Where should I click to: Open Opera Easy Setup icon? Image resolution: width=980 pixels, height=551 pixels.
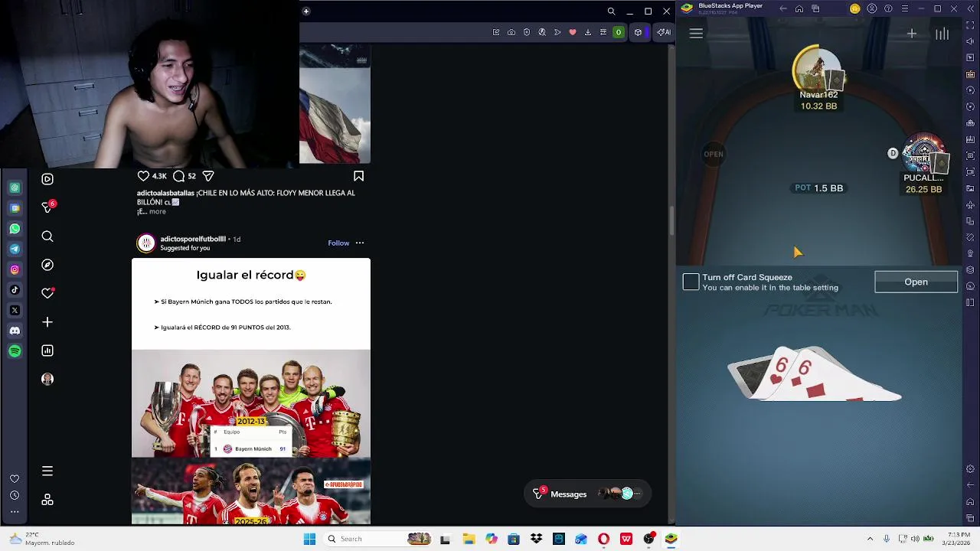603,32
